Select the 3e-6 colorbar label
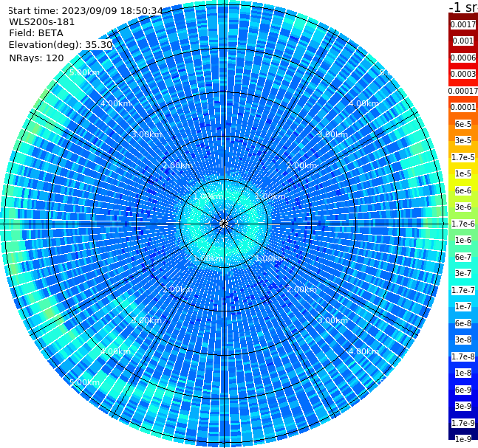 (x=463, y=207)
